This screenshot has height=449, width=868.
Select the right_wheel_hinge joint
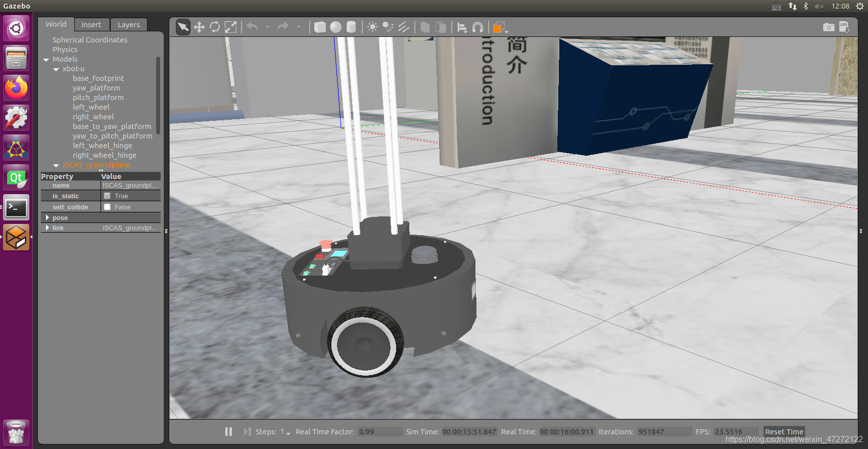click(105, 155)
